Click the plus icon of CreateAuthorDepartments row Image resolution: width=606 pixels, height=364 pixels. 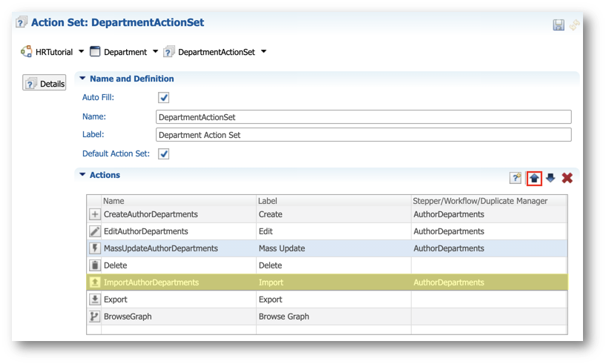tap(95, 214)
